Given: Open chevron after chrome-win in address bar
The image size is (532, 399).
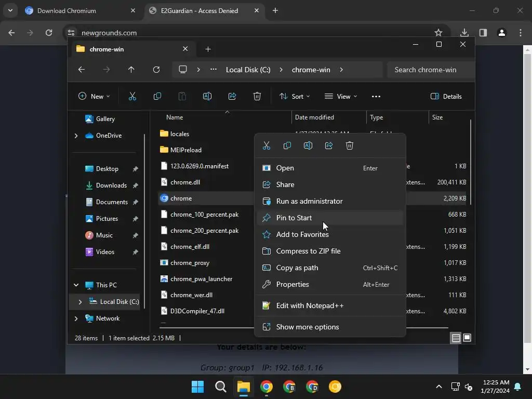Looking at the screenshot, I should pyautogui.click(x=341, y=70).
